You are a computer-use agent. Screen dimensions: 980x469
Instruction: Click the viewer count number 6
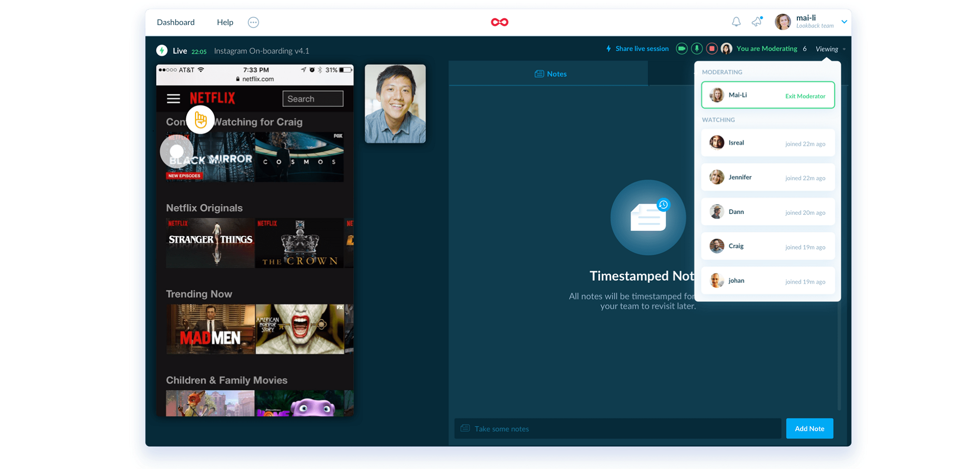804,49
